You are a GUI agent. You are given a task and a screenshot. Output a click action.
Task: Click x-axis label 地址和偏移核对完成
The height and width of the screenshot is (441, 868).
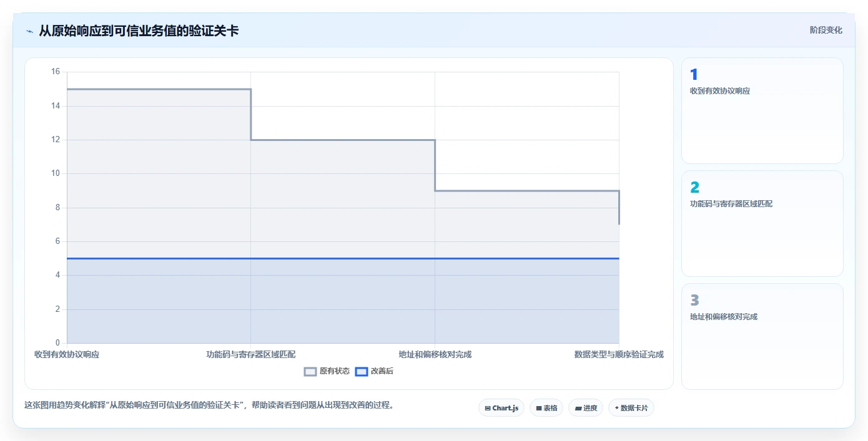(x=435, y=354)
